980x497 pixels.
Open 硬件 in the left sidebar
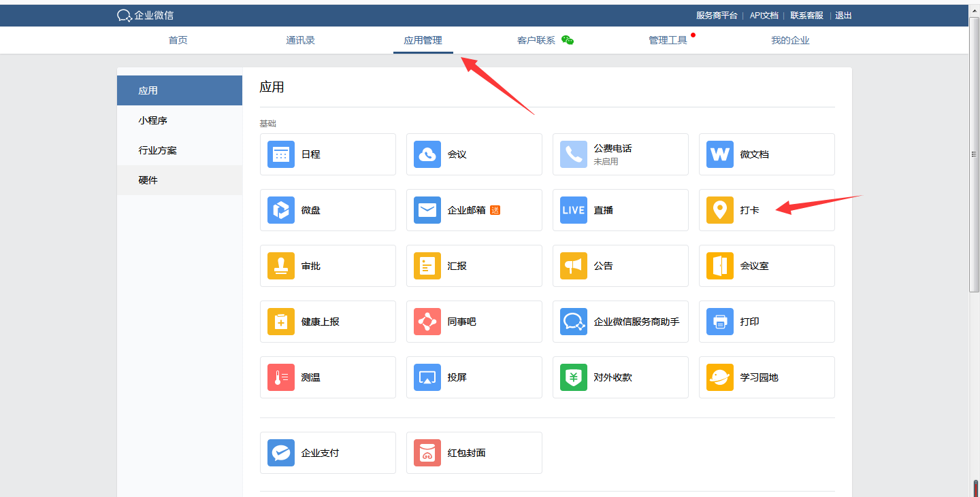[x=180, y=180]
